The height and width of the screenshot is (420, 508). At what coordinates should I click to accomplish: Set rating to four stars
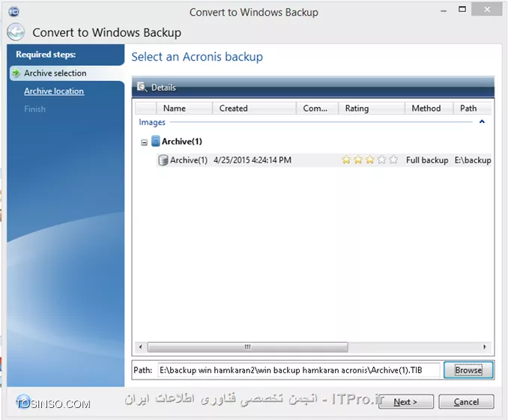[x=381, y=159]
